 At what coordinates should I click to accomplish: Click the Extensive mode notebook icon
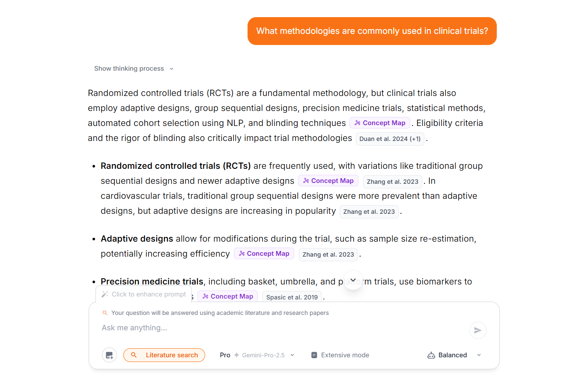click(315, 355)
